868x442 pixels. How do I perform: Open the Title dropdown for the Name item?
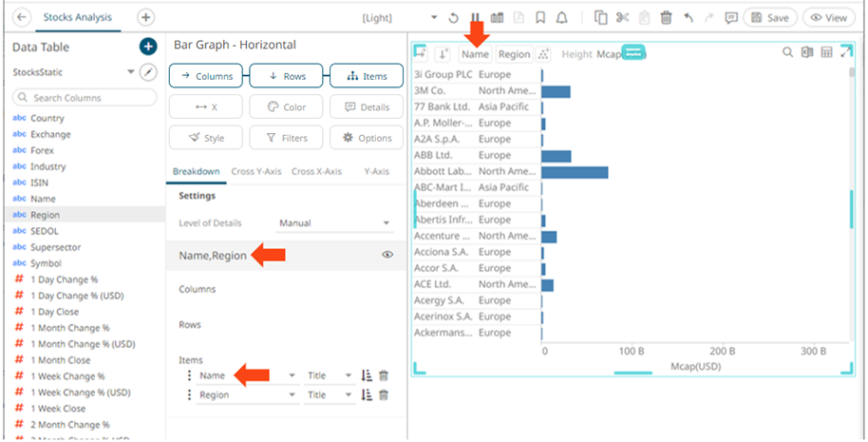(x=330, y=375)
